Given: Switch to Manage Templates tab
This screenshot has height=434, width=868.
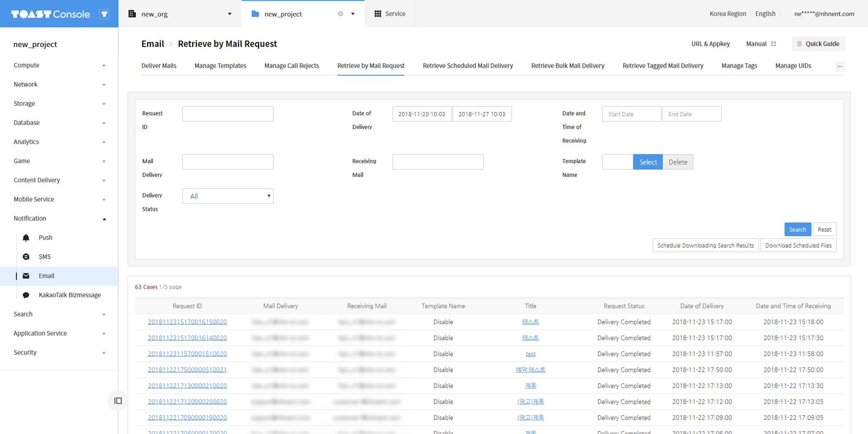Looking at the screenshot, I should tap(220, 66).
